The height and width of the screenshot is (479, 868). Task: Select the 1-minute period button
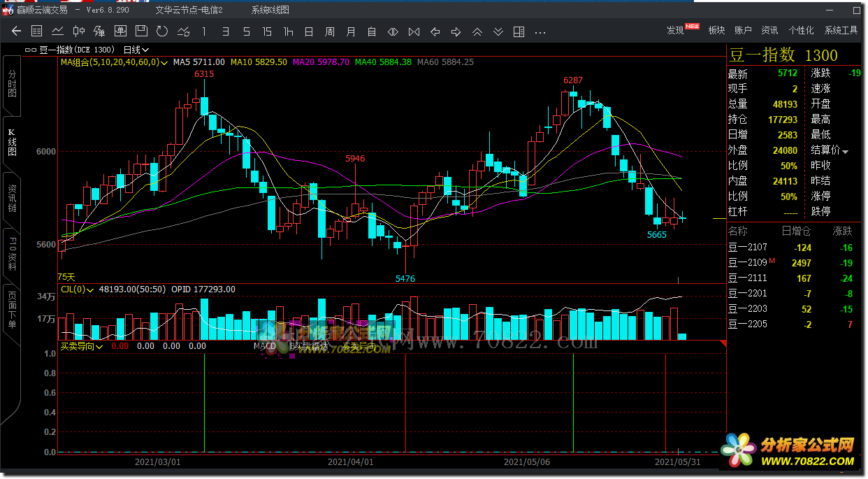coord(204,31)
